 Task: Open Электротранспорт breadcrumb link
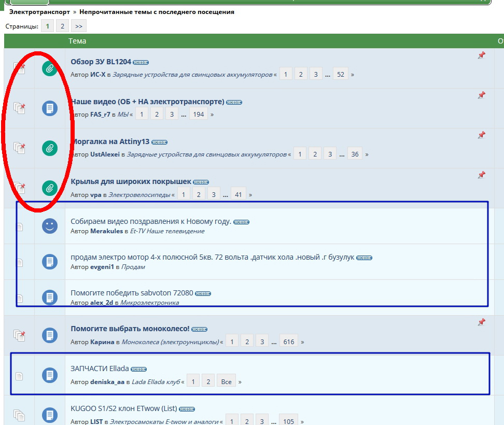(39, 11)
